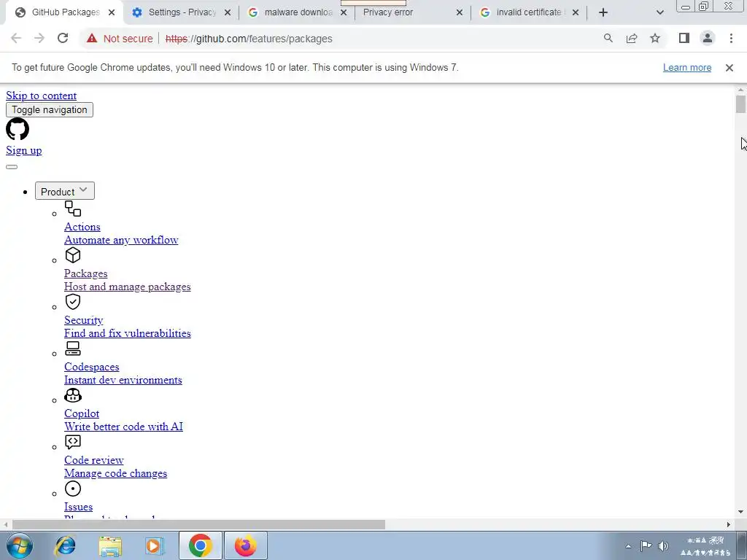Open the zoom magnifier in address bar
The image size is (747, 560).
(608, 38)
